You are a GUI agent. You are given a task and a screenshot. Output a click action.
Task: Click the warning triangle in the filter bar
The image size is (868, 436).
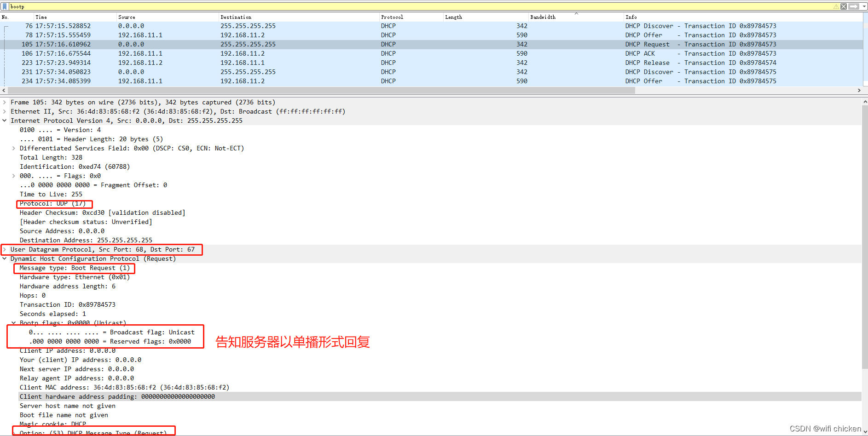click(x=836, y=6)
